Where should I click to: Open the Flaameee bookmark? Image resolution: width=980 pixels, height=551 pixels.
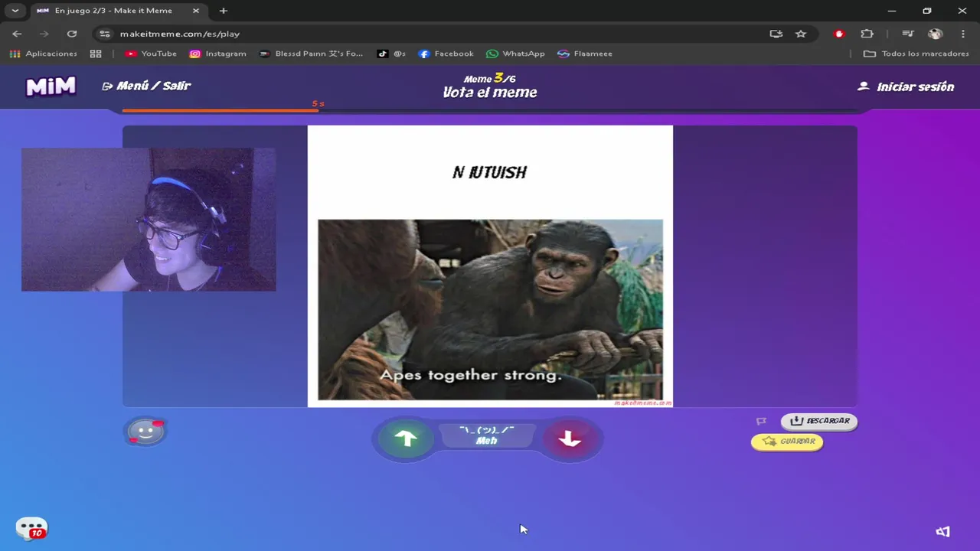[585, 54]
